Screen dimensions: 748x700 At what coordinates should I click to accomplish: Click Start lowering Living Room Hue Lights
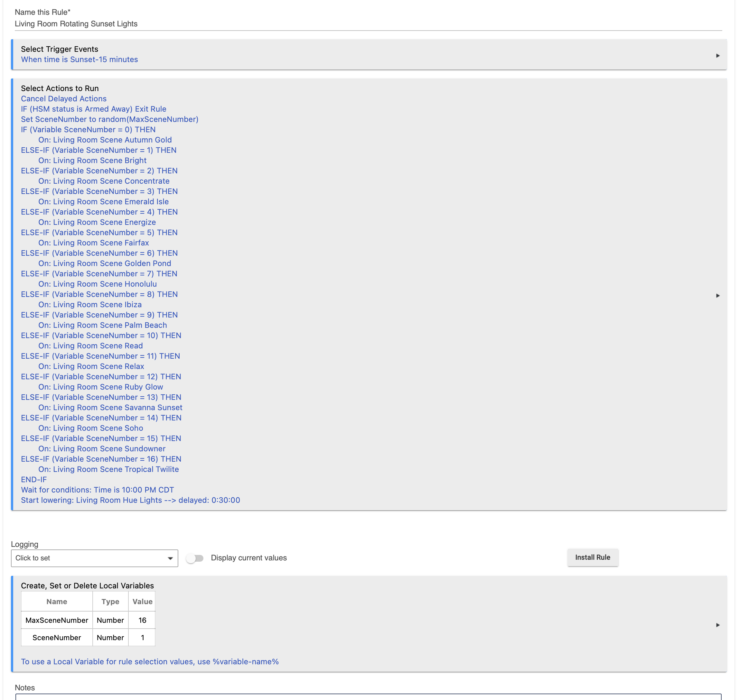[131, 500]
